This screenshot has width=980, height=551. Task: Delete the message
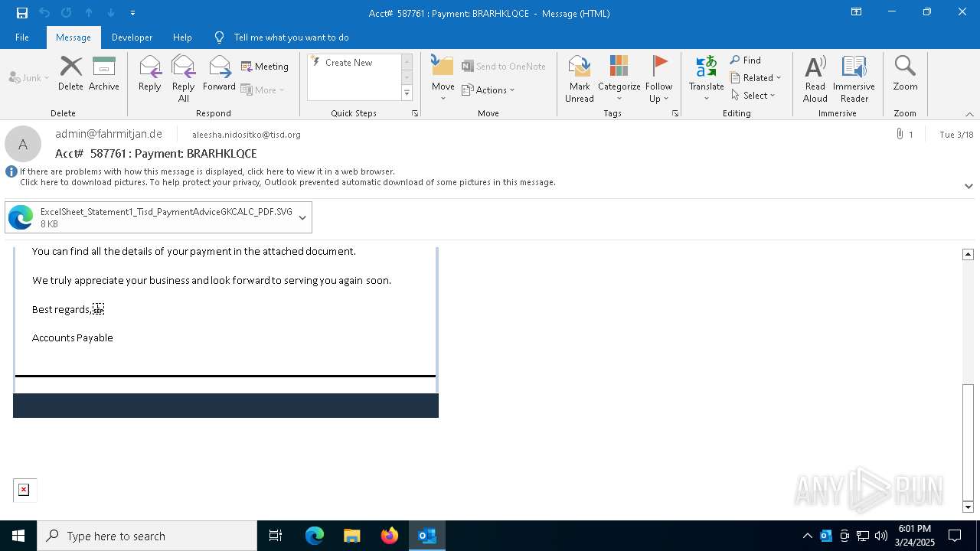(x=70, y=74)
